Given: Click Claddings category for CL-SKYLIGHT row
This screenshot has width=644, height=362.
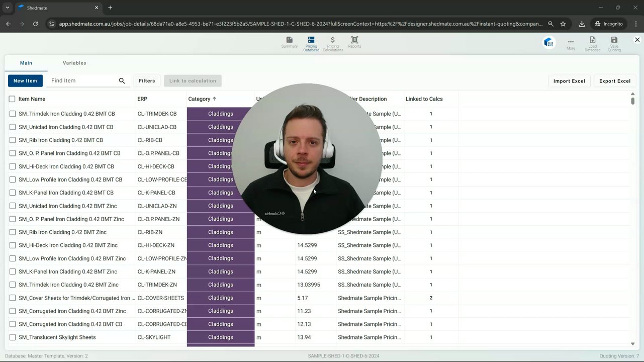Looking at the screenshot, I should tap(221, 337).
